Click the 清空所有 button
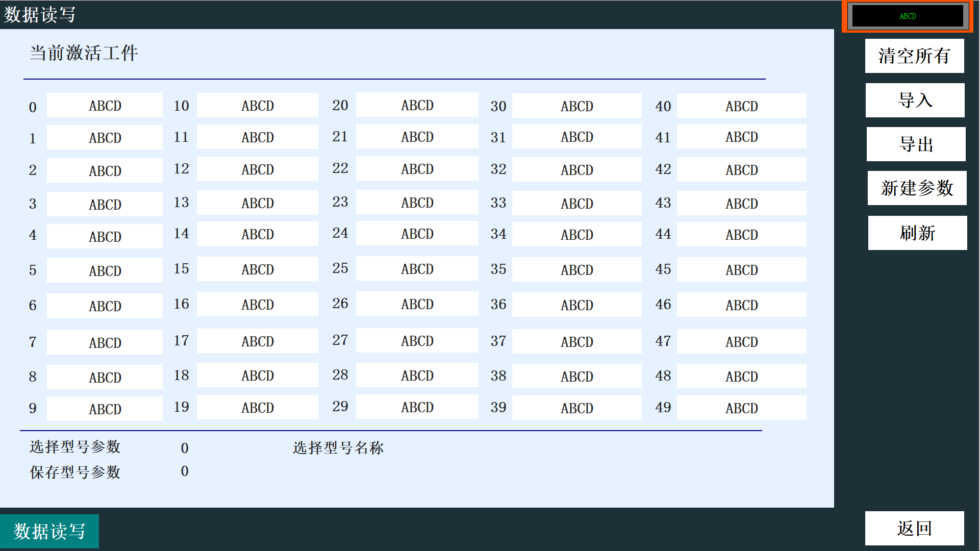The width and height of the screenshot is (980, 551). tap(914, 56)
